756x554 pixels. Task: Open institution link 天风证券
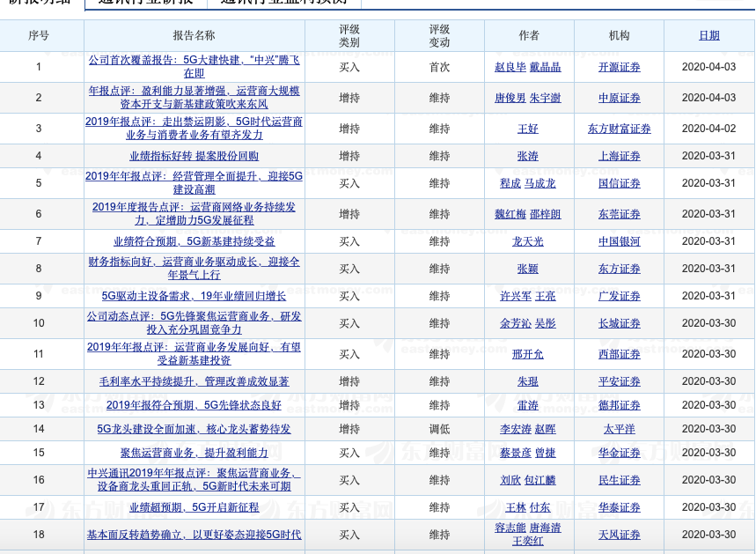point(619,535)
